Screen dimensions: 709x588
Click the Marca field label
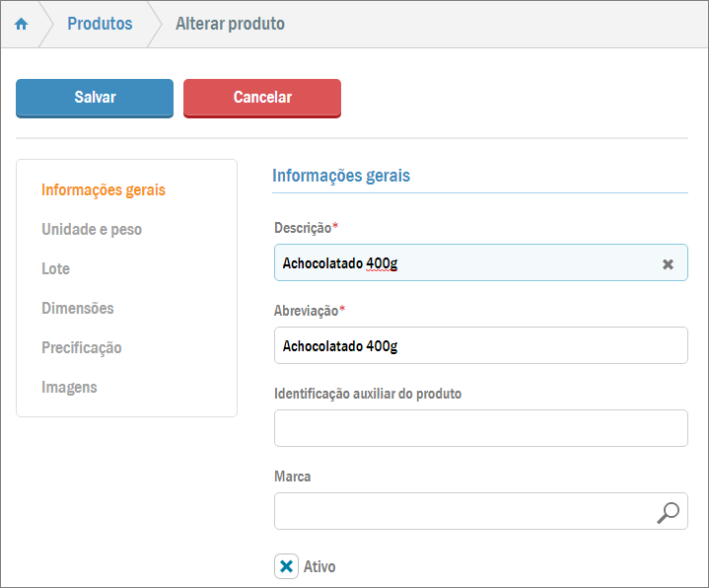pos(293,477)
